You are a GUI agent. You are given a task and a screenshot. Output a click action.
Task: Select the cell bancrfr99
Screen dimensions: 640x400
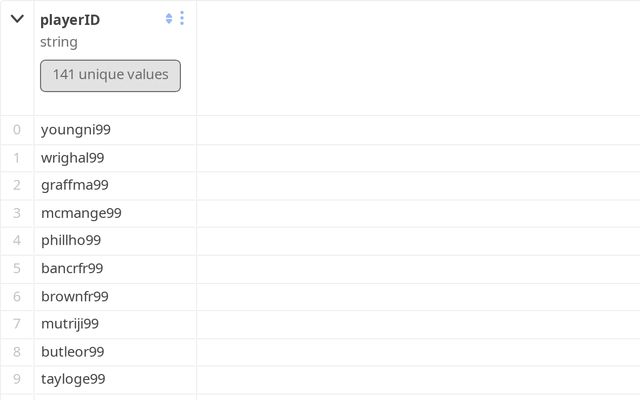coord(72,268)
